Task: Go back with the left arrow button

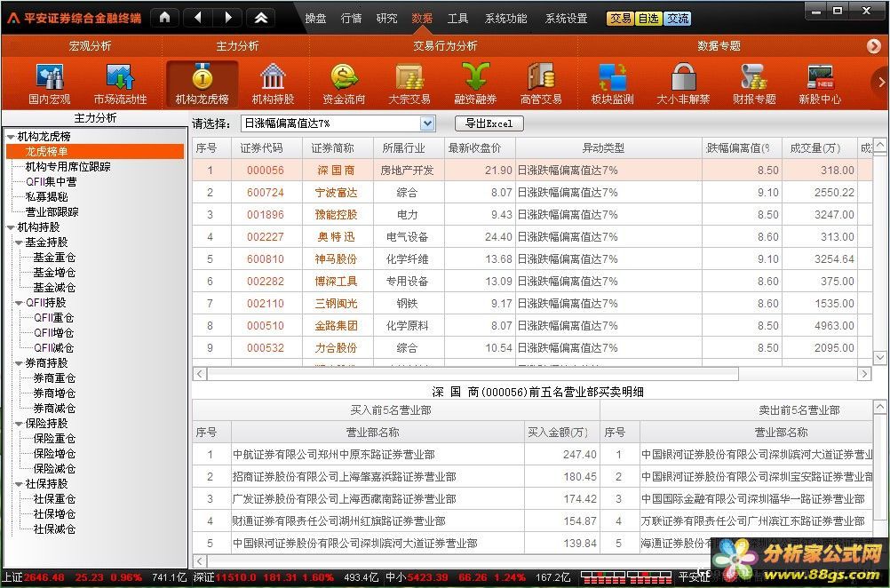Action: pyautogui.click(x=197, y=18)
